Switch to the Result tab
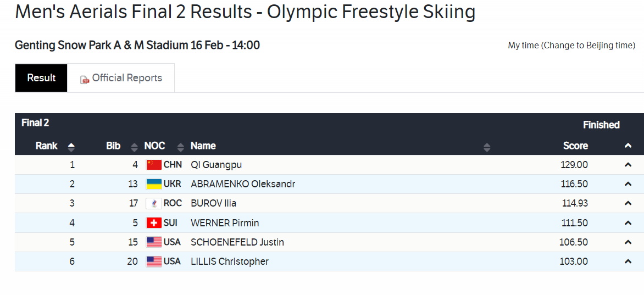Screen dimensions: 644x295 (x=41, y=78)
